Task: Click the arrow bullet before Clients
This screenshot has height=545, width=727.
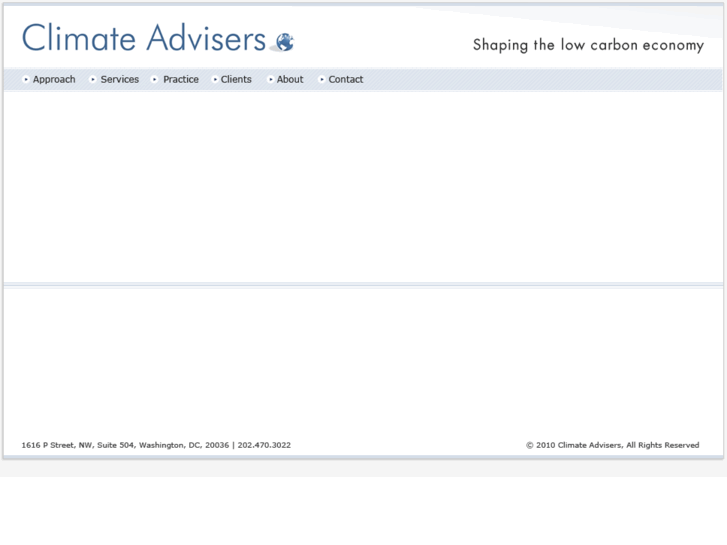Action: tap(215, 79)
